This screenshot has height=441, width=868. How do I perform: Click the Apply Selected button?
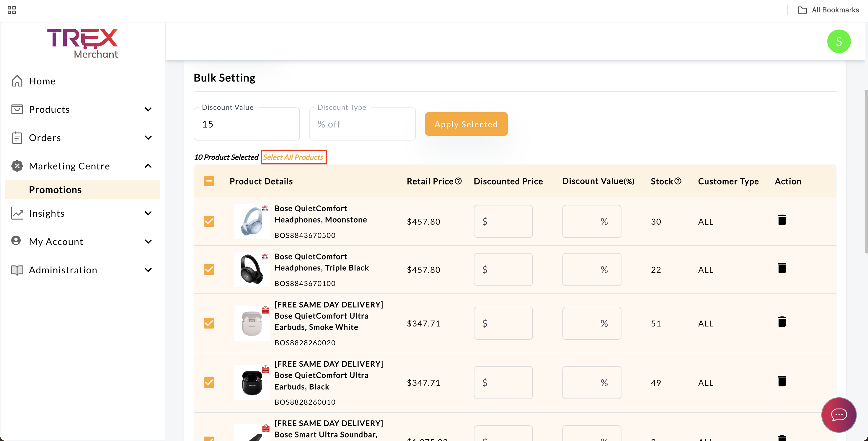(x=466, y=124)
